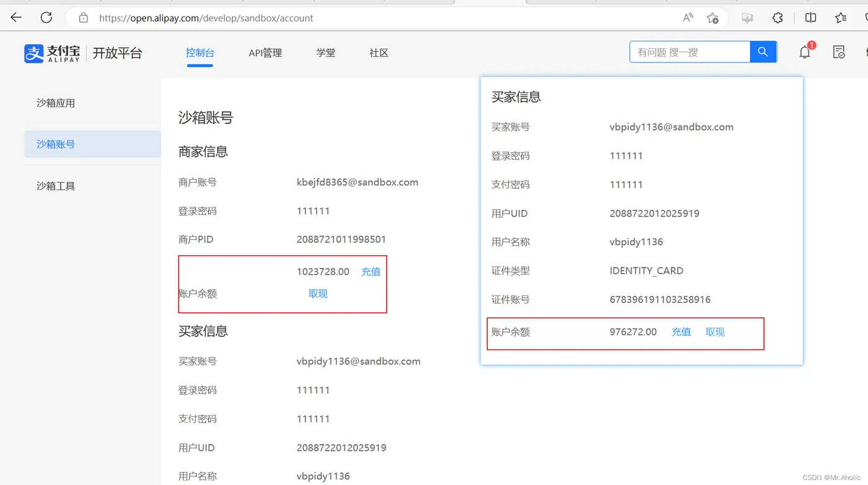Click 取现 under merchant balance
This screenshot has height=485, width=868.
tap(318, 294)
